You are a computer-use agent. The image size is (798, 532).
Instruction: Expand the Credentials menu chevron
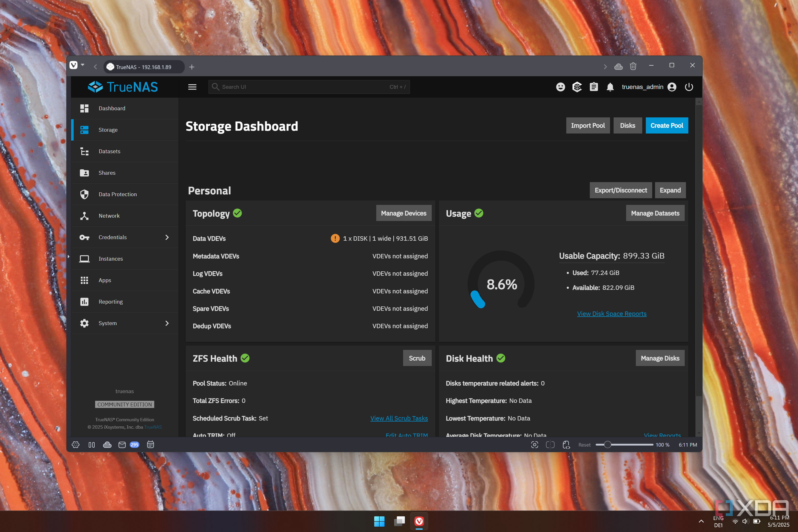pos(167,237)
